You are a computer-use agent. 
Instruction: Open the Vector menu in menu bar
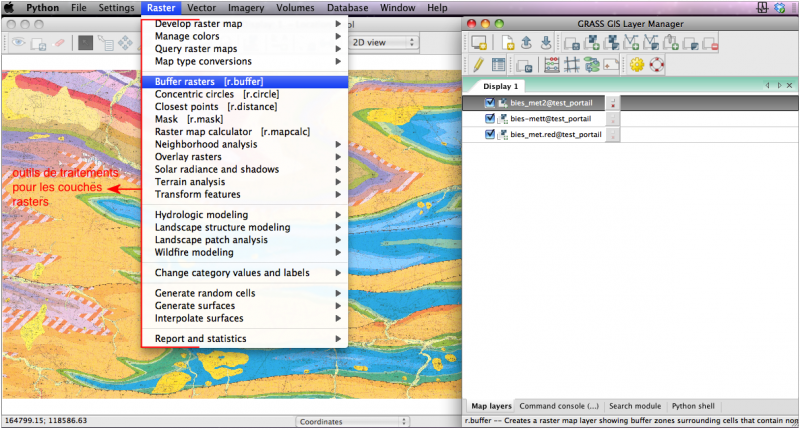point(201,7)
